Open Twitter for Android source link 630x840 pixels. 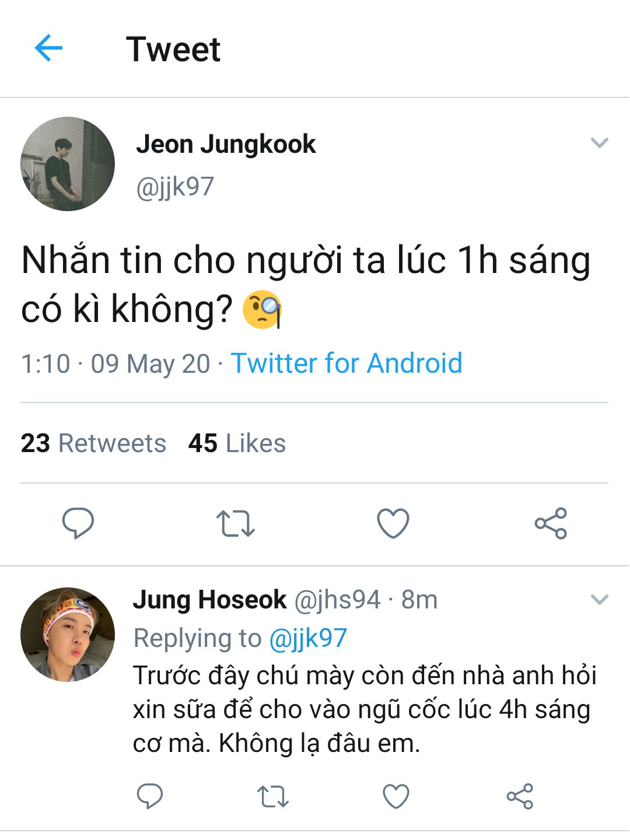[346, 363]
